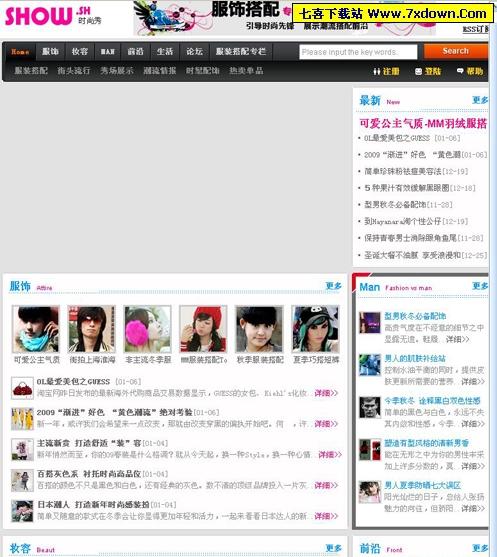Open the 街头流行 submenu link
Viewport: 497px width, 557px height.
click(x=74, y=71)
